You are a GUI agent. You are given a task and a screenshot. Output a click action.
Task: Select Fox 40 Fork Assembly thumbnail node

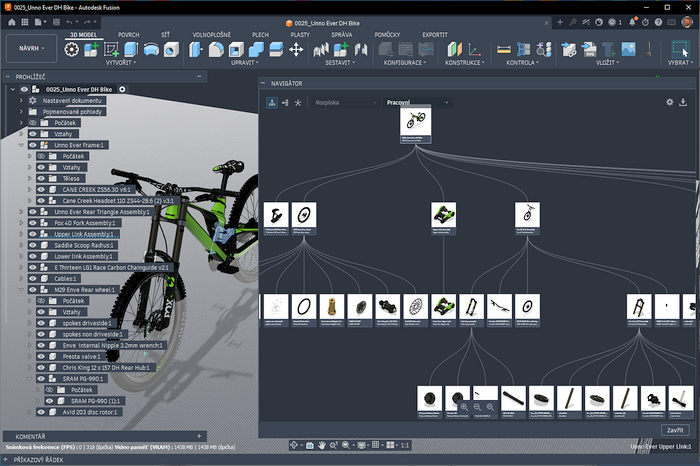pyautogui.click(x=527, y=218)
